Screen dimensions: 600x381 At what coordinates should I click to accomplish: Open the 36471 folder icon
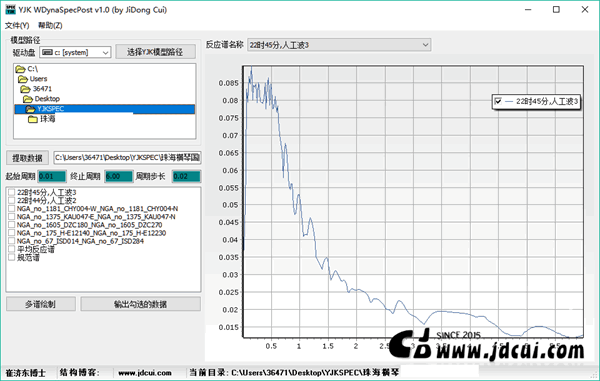click(x=26, y=89)
